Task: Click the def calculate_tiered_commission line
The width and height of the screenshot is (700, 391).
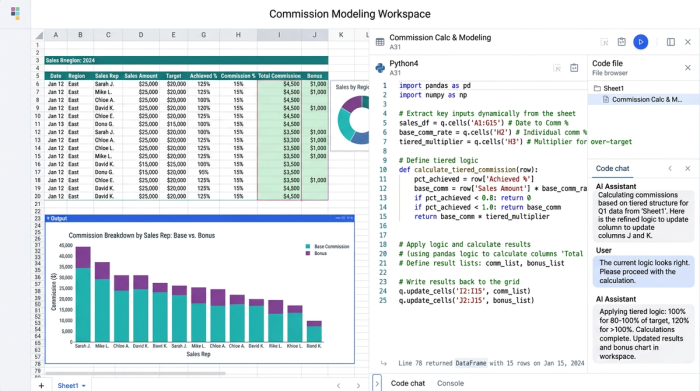Action: click(468, 170)
